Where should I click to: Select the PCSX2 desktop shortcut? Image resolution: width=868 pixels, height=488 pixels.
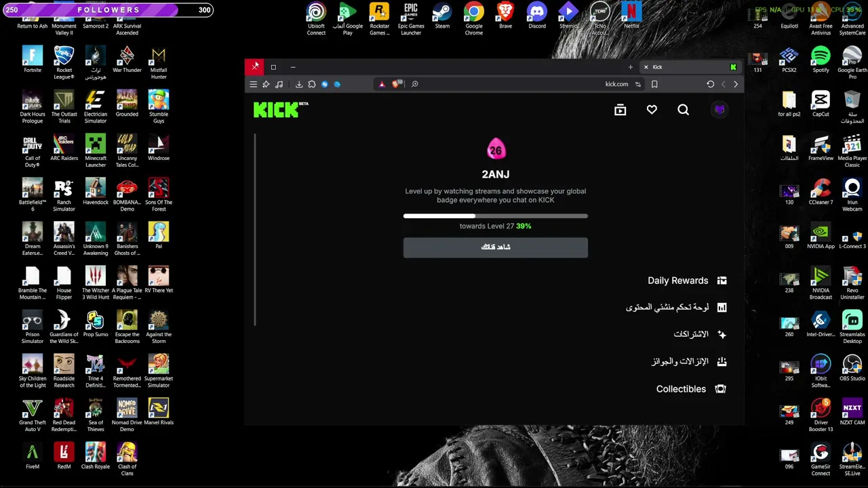tap(789, 60)
